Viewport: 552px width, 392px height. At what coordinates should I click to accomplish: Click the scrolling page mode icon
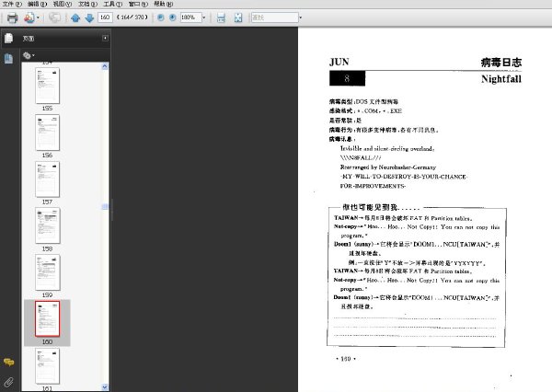221,17
